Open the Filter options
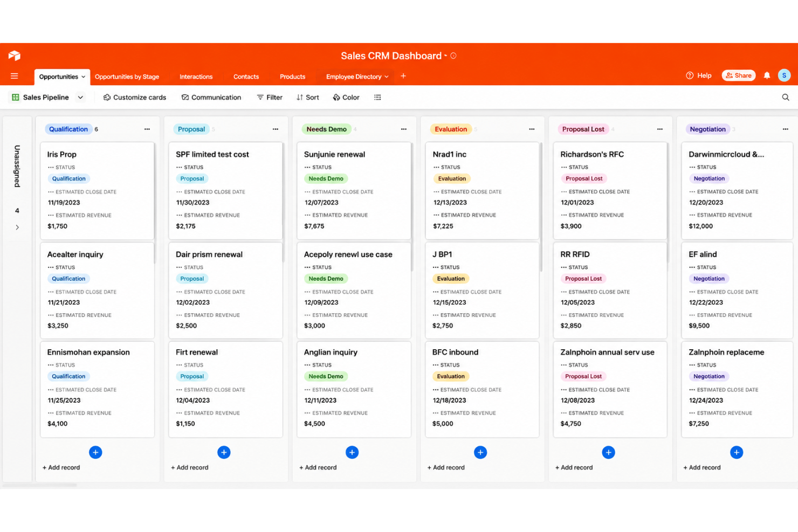Image resolution: width=798 pixels, height=532 pixels. (270, 98)
